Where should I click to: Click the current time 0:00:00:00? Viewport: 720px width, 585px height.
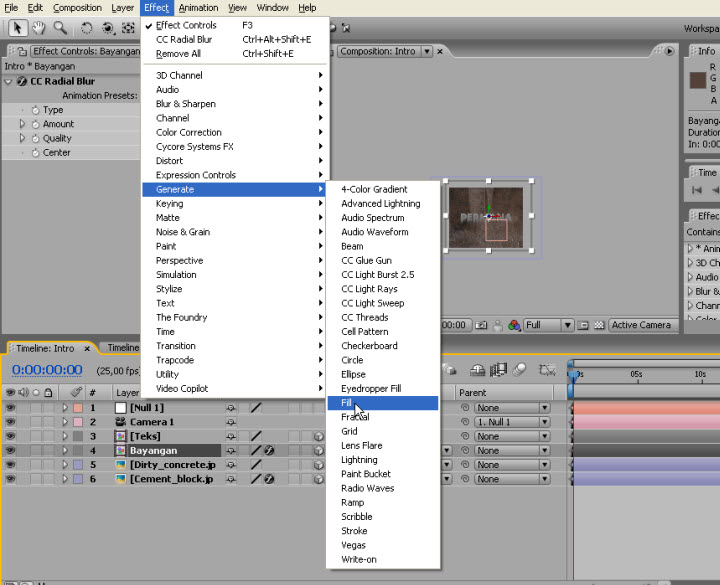pyautogui.click(x=47, y=370)
